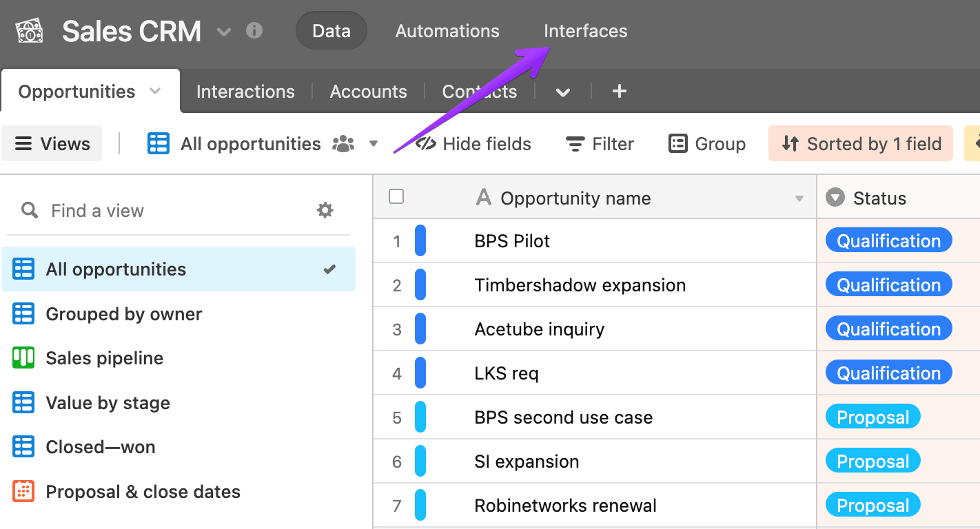
Task: Open the Opportunity name column dropdown arrow
Action: coord(799,199)
